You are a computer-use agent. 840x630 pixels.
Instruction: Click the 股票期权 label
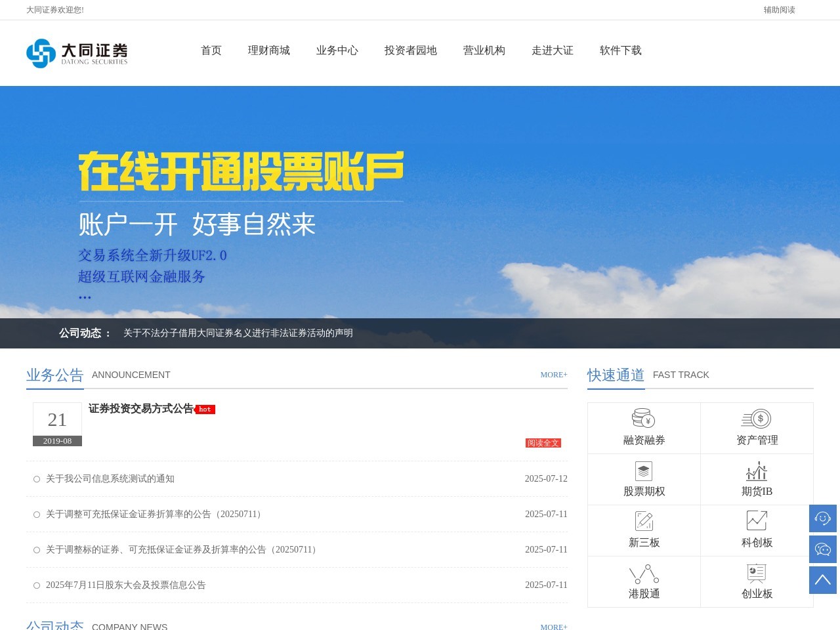tap(644, 492)
